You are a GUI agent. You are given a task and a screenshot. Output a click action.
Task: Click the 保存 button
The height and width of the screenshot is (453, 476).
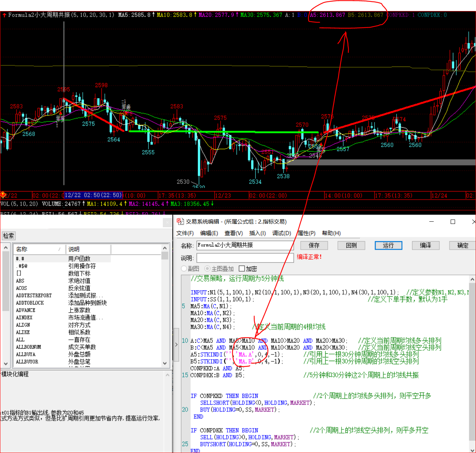(314, 245)
